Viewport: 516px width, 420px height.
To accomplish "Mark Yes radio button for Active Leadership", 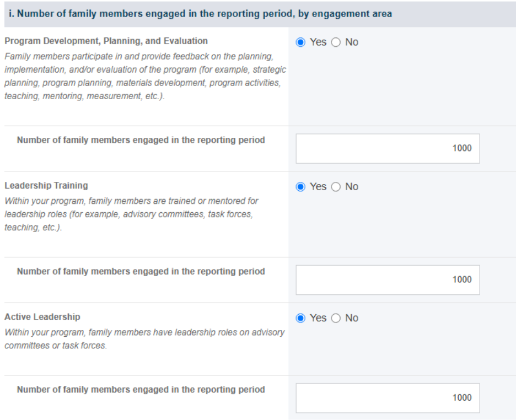I will 300,318.
